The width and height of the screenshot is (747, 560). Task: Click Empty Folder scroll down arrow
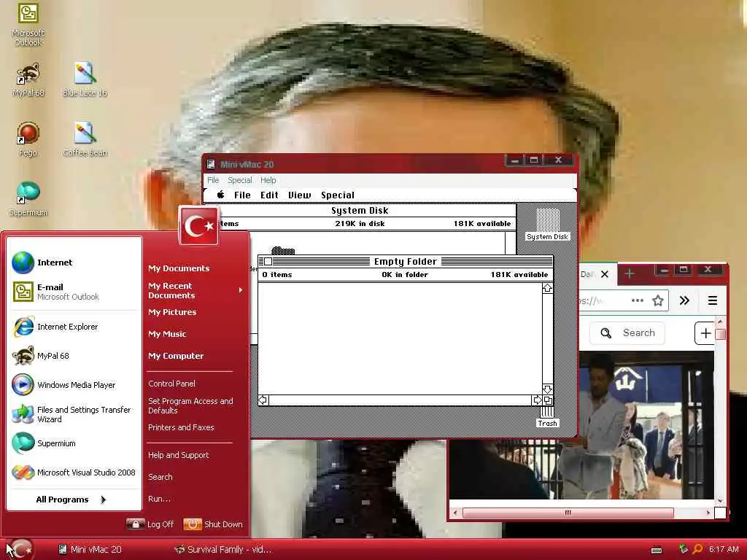pos(547,389)
